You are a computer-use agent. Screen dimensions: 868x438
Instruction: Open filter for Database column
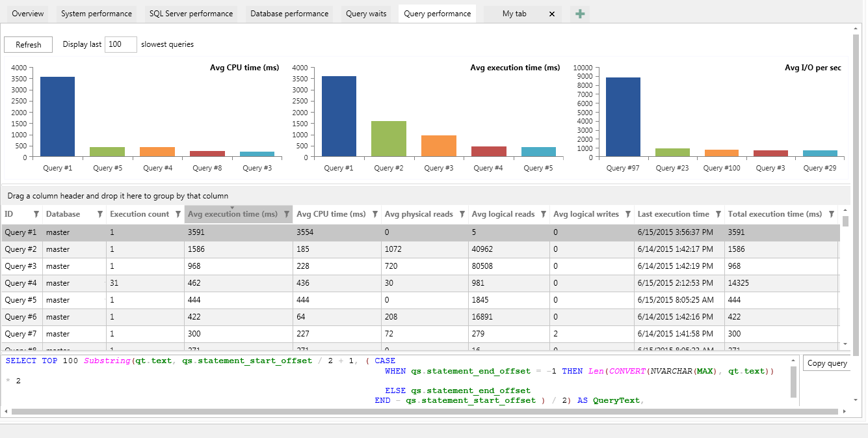pyautogui.click(x=99, y=214)
